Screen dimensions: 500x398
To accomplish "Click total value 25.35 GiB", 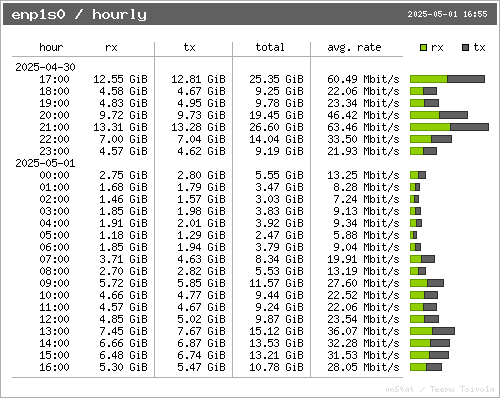I will [276, 79].
